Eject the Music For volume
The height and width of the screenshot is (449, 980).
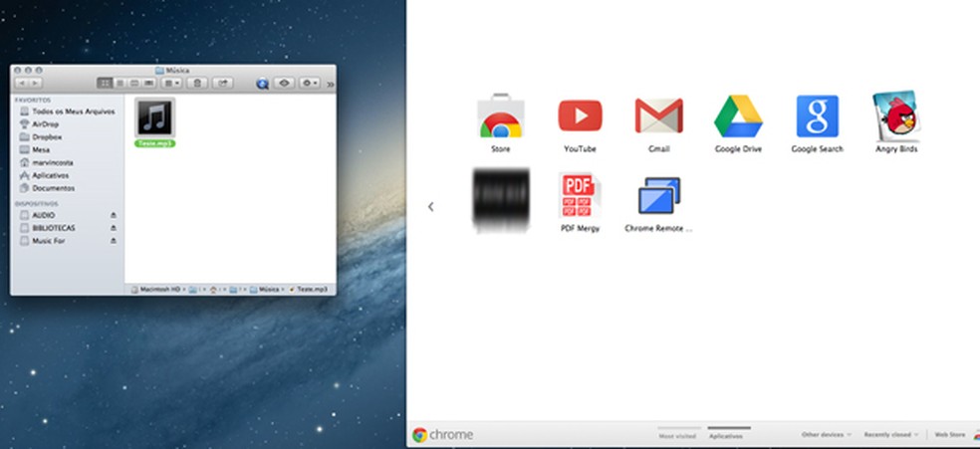114,240
